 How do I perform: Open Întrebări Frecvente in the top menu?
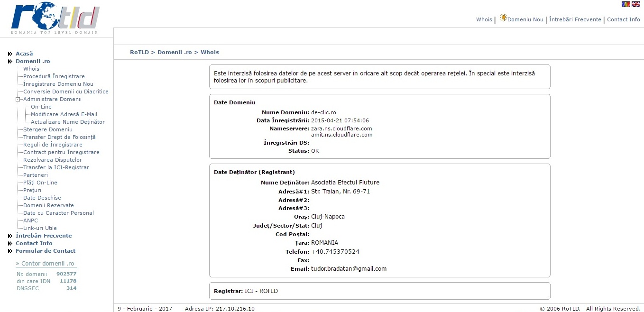575,19
